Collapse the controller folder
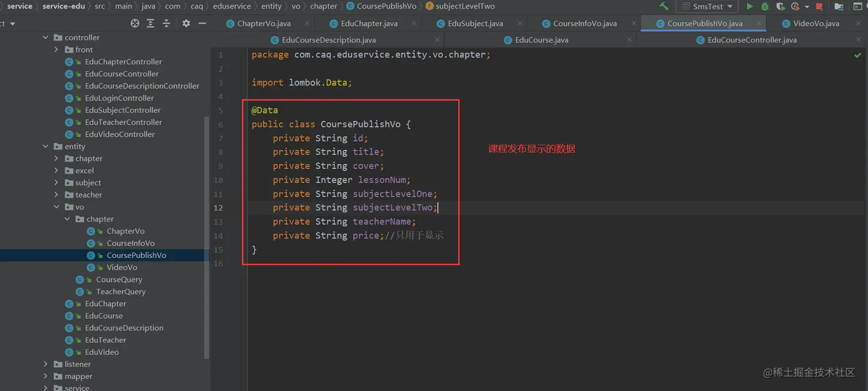 tap(46, 37)
